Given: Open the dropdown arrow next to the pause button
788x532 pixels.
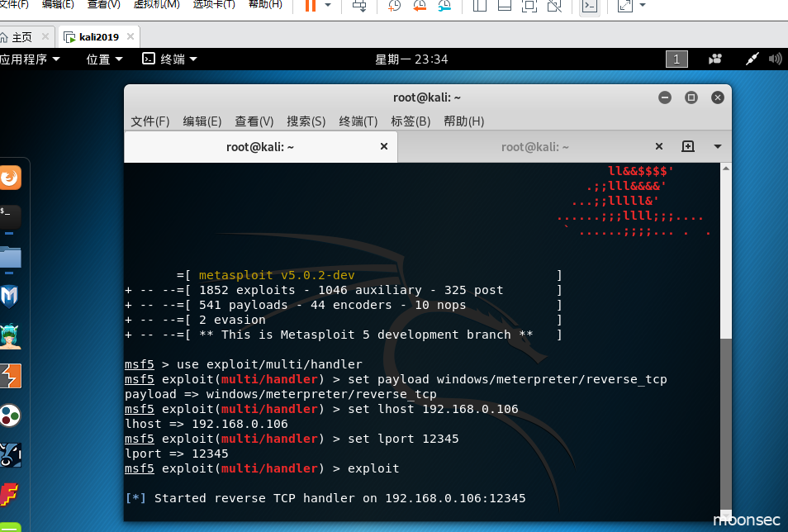Looking at the screenshot, I should pyautogui.click(x=328, y=5).
